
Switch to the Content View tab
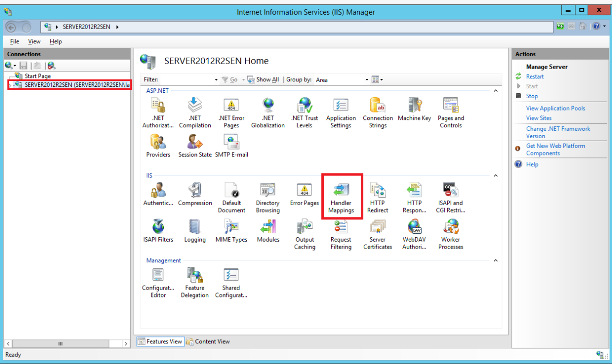click(x=208, y=341)
